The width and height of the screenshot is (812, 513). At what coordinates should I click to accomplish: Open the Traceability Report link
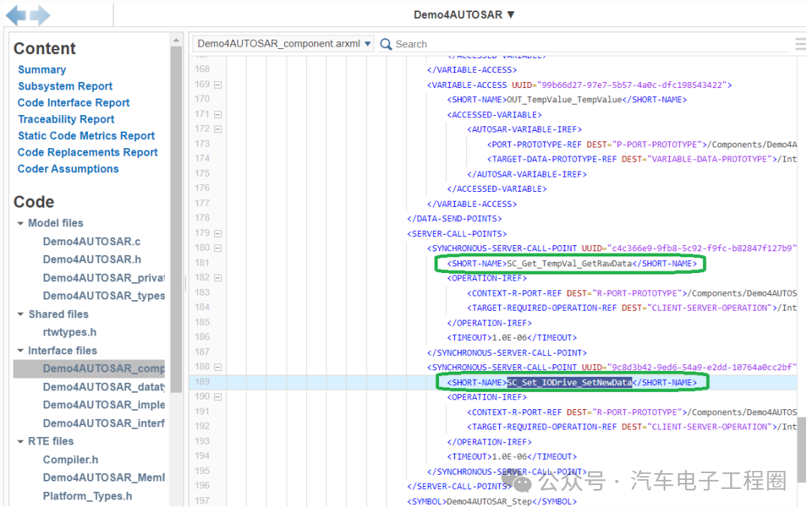pos(65,119)
